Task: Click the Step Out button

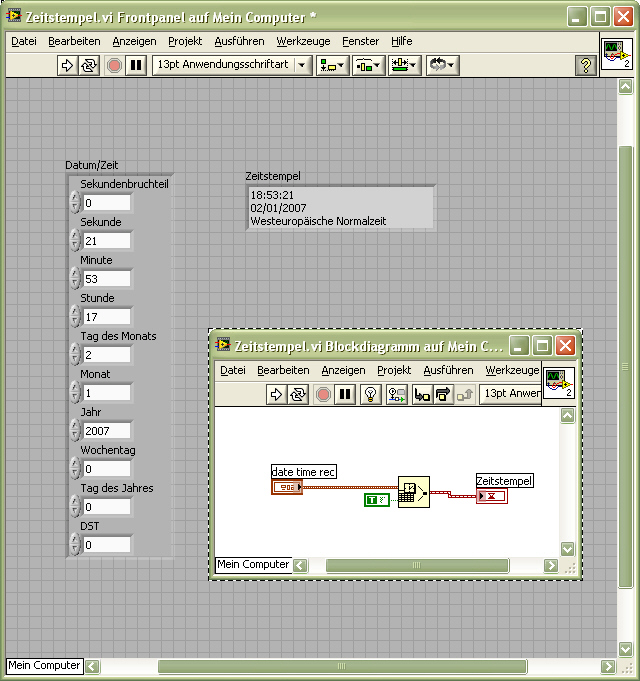Action: pos(465,394)
